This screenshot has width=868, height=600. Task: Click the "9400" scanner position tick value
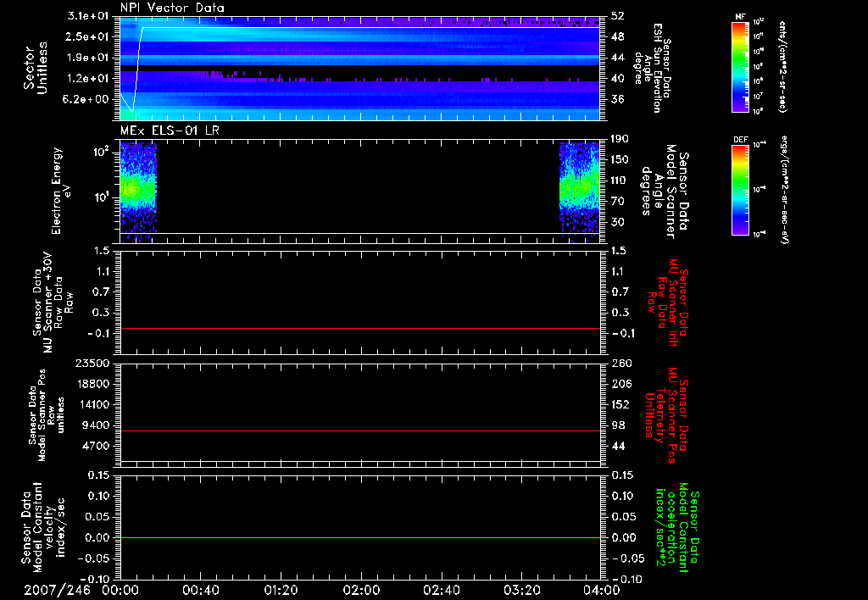click(96, 425)
